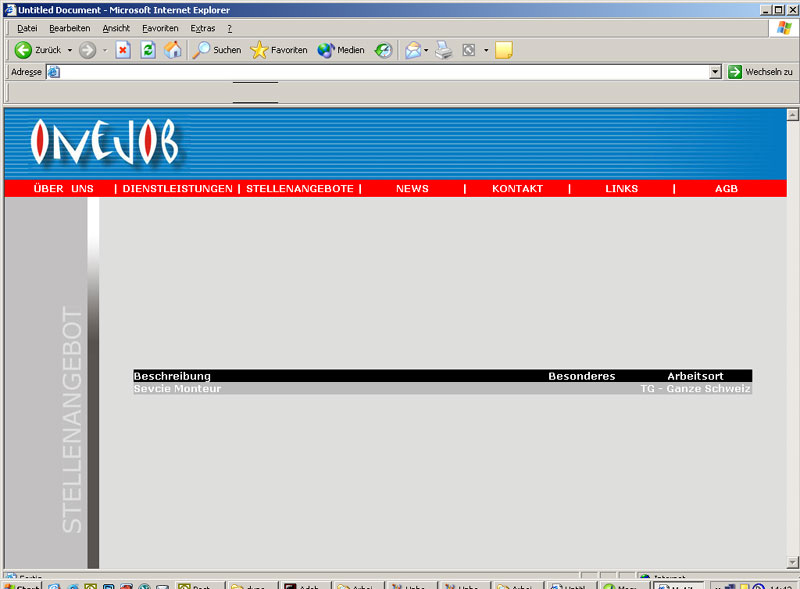Click the vertical scrollbar down arrow
The height and width of the screenshot is (589, 800).
tap(793, 562)
